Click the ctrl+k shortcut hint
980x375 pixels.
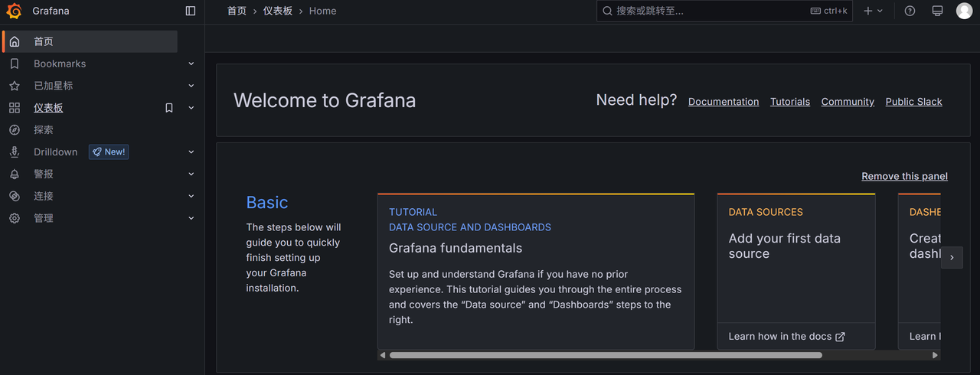click(828, 11)
